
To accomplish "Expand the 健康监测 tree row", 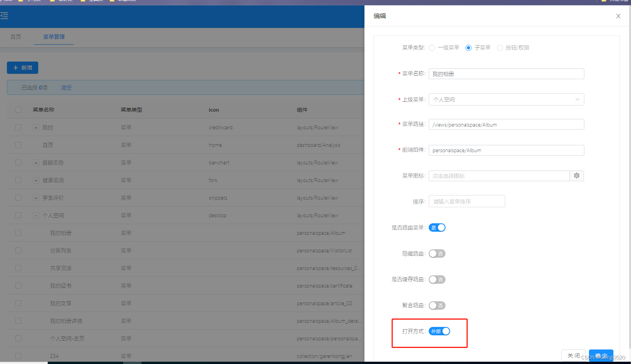I will coord(36,180).
